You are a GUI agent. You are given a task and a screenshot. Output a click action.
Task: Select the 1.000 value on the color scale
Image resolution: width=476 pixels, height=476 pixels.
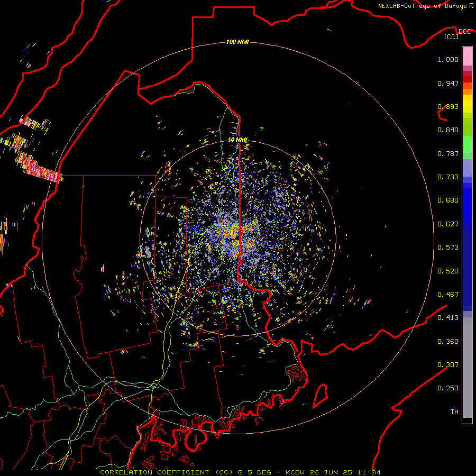tap(448, 59)
